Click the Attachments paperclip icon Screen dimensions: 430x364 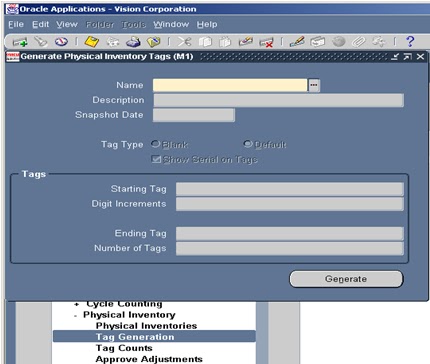[359, 42]
